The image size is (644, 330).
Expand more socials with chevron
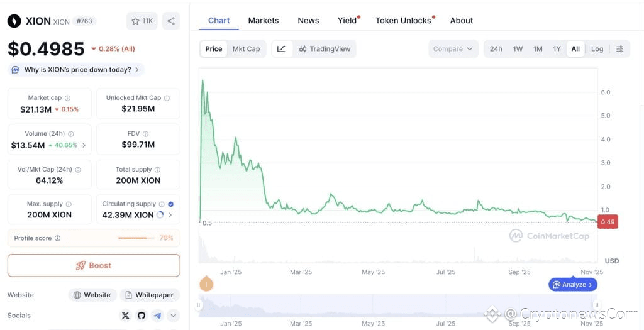tap(173, 316)
